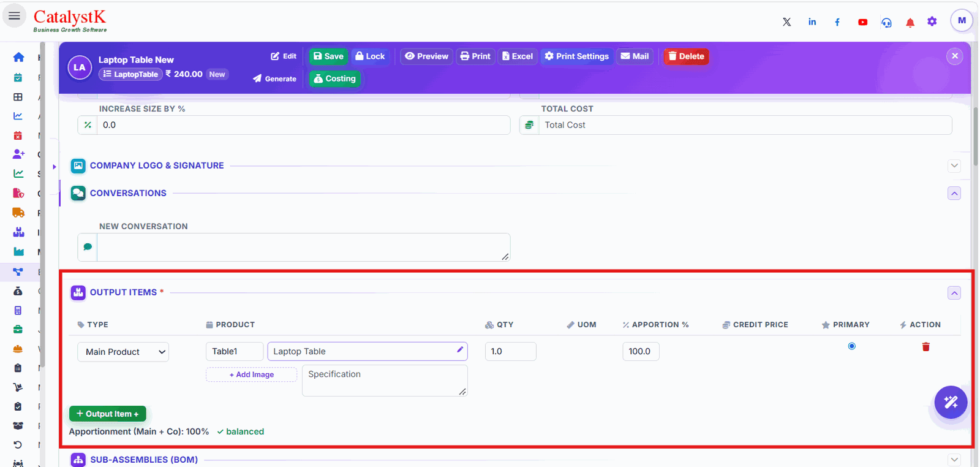Open the notifications bell
Viewport: 980px width, 467px height.
tap(910, 23)
